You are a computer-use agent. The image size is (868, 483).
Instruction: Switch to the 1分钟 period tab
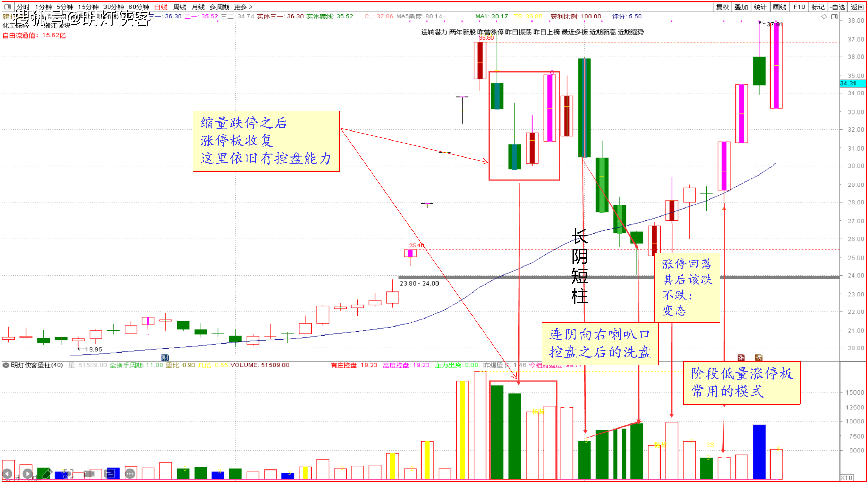click(x=43, y=7)
